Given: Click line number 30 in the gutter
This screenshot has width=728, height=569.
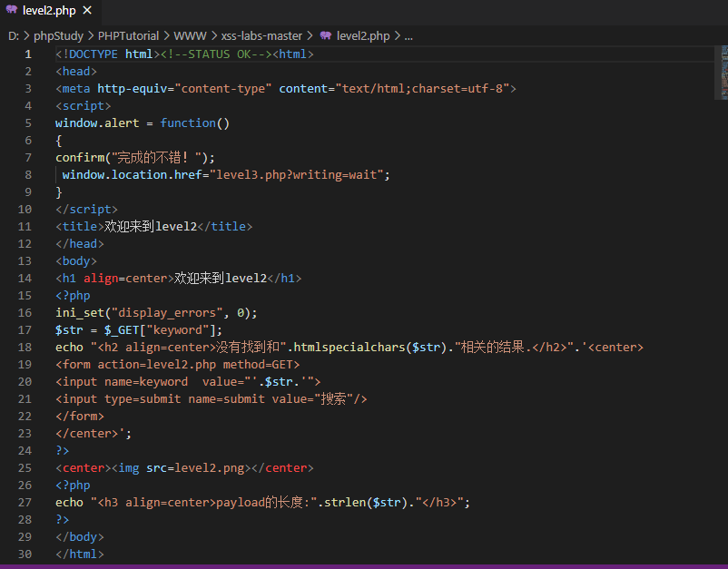Looking at the screenshot, I should point(25,554).
